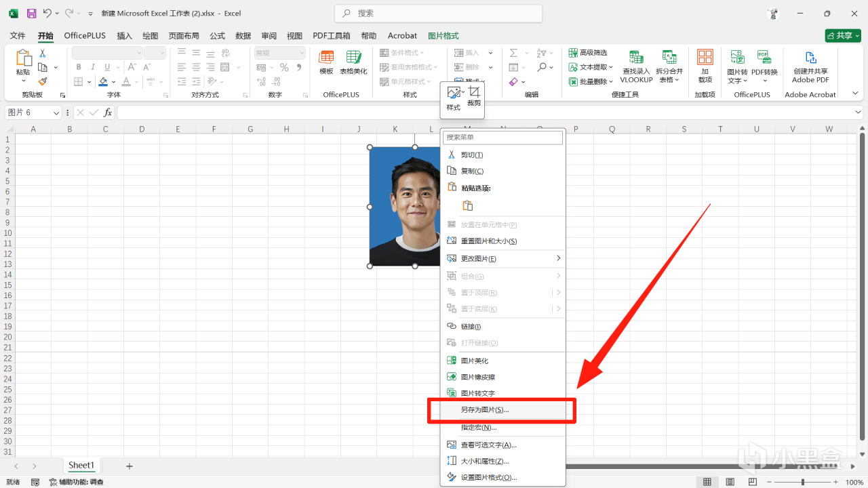Toggle Bold formatting button
Viewport: 868px width, 488px height.
coord(79,67)
